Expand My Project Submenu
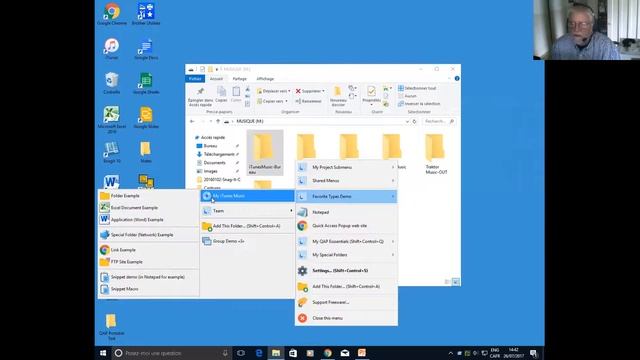640x360 pixels. coord(346,167)
